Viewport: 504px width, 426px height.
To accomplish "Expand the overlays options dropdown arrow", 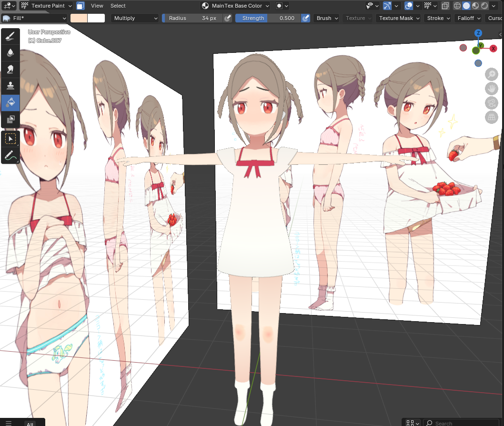I will pos(417,6).
